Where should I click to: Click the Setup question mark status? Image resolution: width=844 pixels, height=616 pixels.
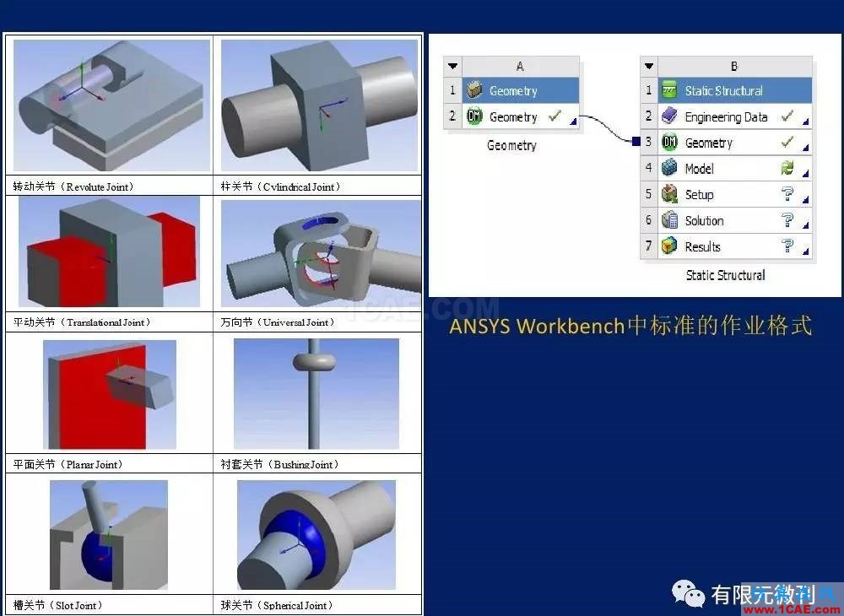[787, 194]
